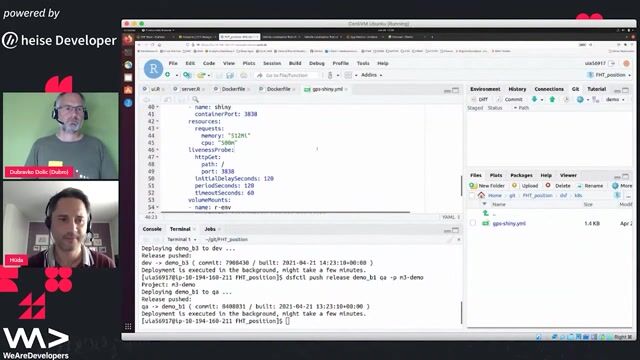Switch to the Packages tab

[x=521, y=175]
